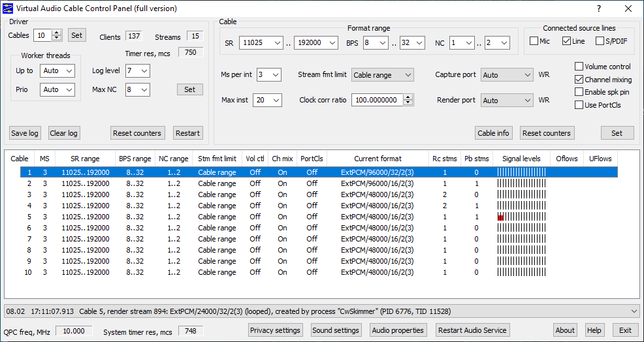644x342 pixels.
Task: Click the question mark help button in title bar
Action: point(599,8)
